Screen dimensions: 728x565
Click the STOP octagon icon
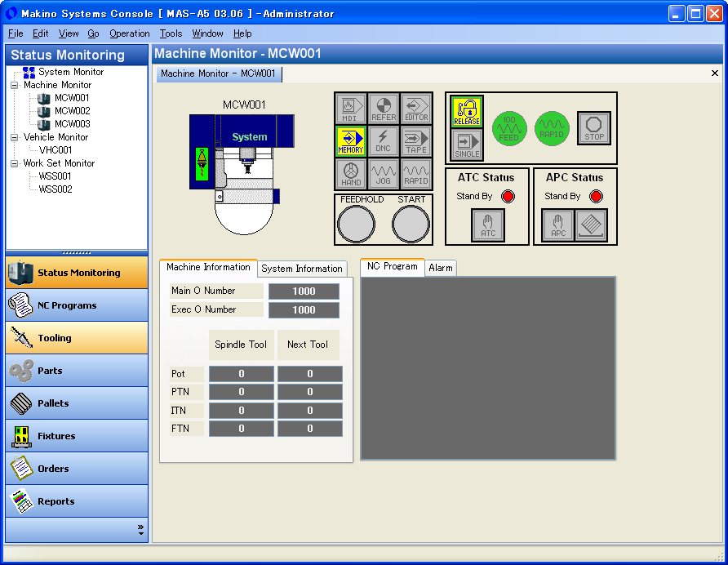pos(594,128)
